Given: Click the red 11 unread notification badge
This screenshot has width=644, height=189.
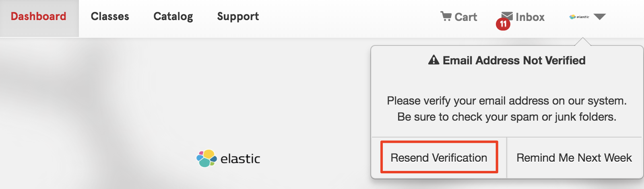Looking at the screenshot, I should point(503,24).
